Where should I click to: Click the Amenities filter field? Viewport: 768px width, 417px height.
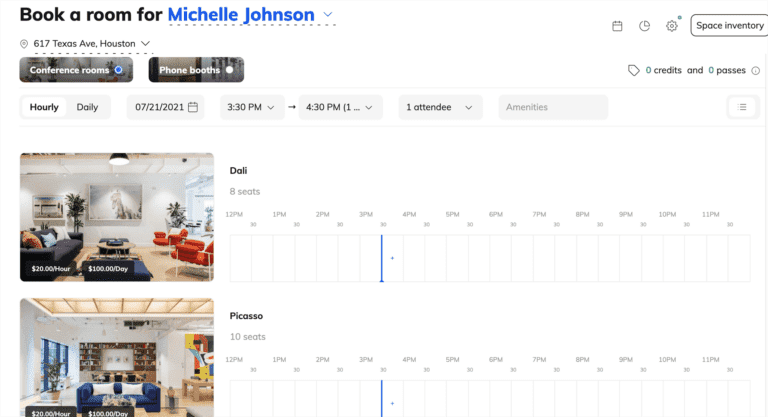point(553,107)
